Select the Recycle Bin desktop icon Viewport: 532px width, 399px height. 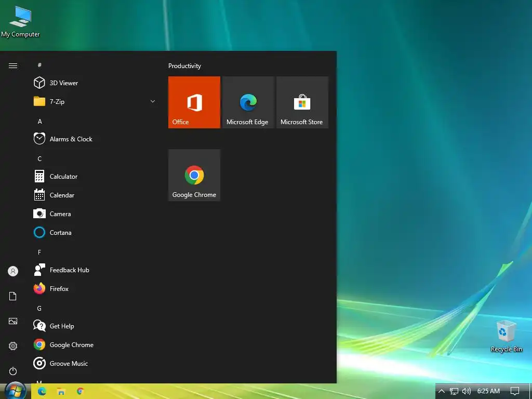pyautogui.click(x=506, y=336)
